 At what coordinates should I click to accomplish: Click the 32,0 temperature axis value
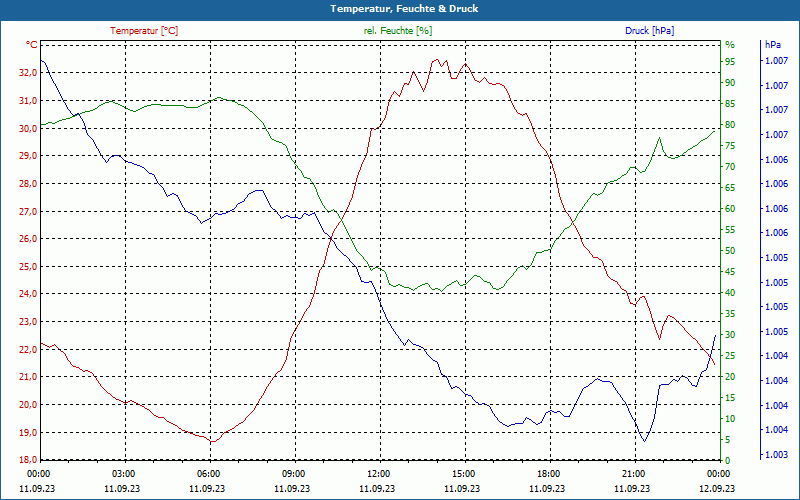pyautogui.click(x=28, y=73)
